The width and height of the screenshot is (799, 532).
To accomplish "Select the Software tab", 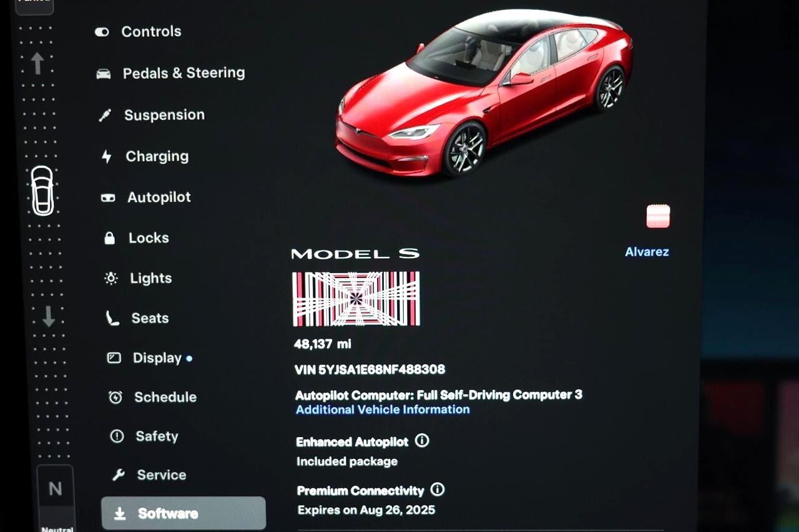I will click(x=183, y=513).
